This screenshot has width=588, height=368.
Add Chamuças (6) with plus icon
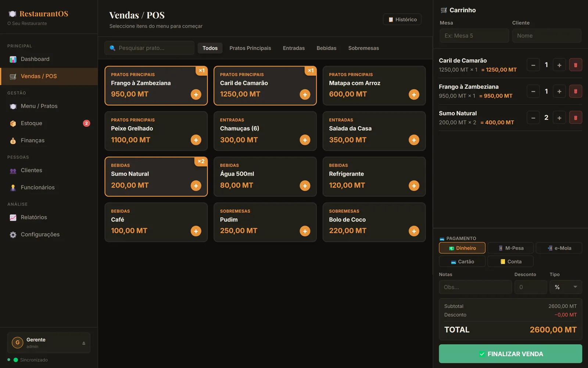pyautogui.click(x=305, y=140)
